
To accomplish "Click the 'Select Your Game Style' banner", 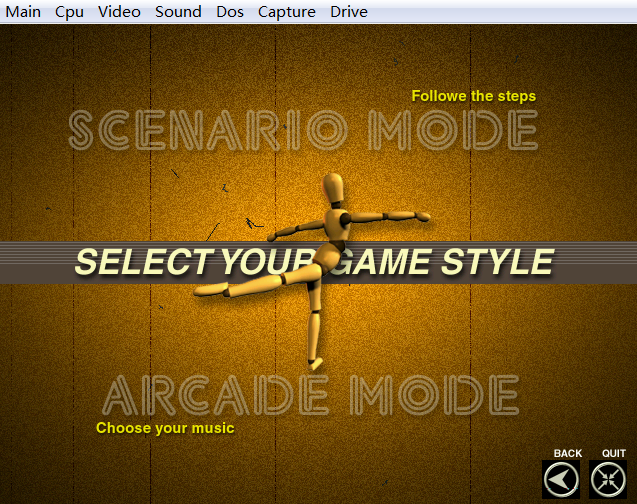I will tap(318, 262).
